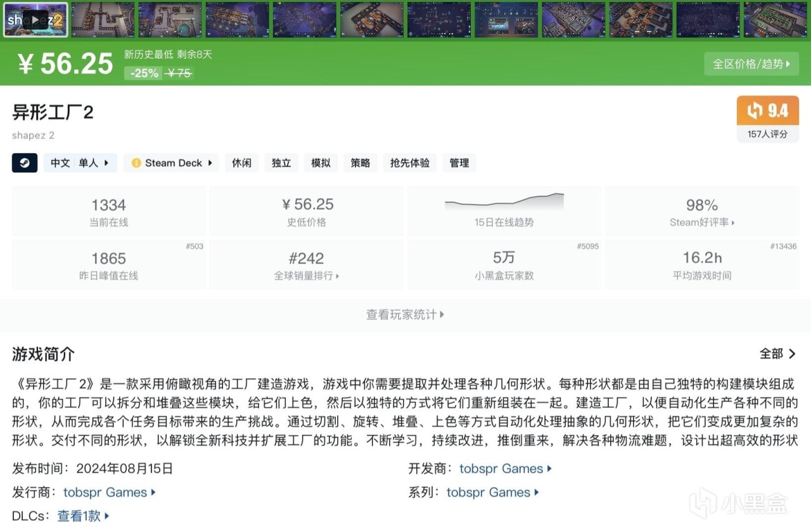Click the 异形工厂2 game title

pyautogui.click(x=53, y=113)
